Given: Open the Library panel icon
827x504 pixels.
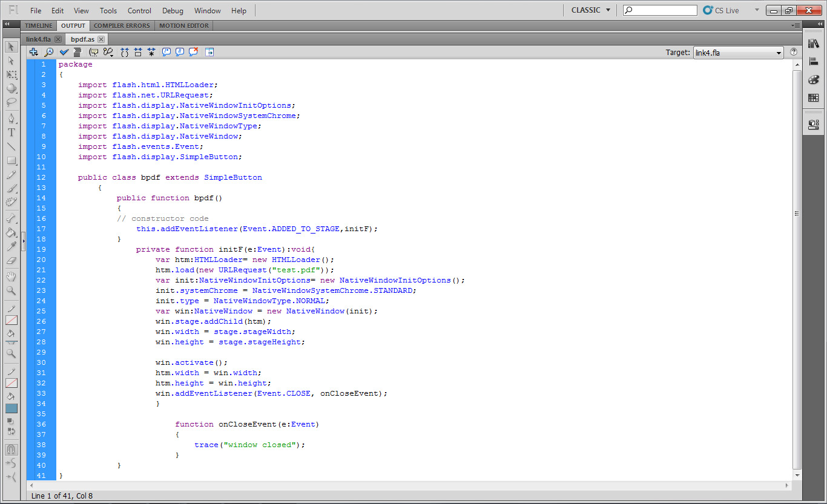Looking at the screenshot, I should coord(814,44).
